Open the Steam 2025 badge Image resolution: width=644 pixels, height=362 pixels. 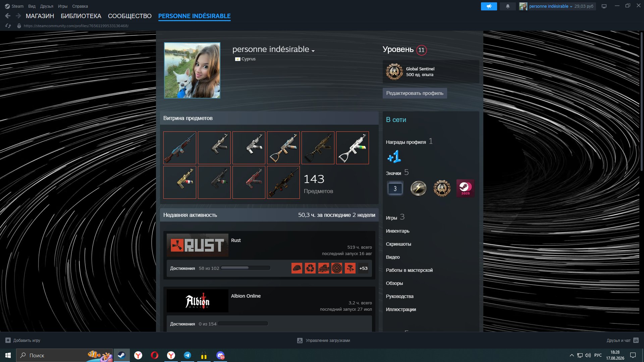(x=465, y=188)
